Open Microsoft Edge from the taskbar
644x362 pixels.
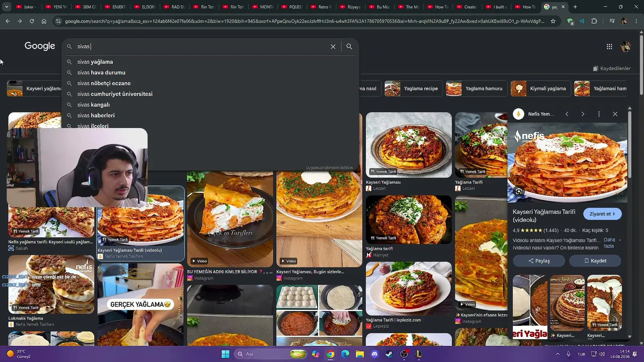[345, 354]
